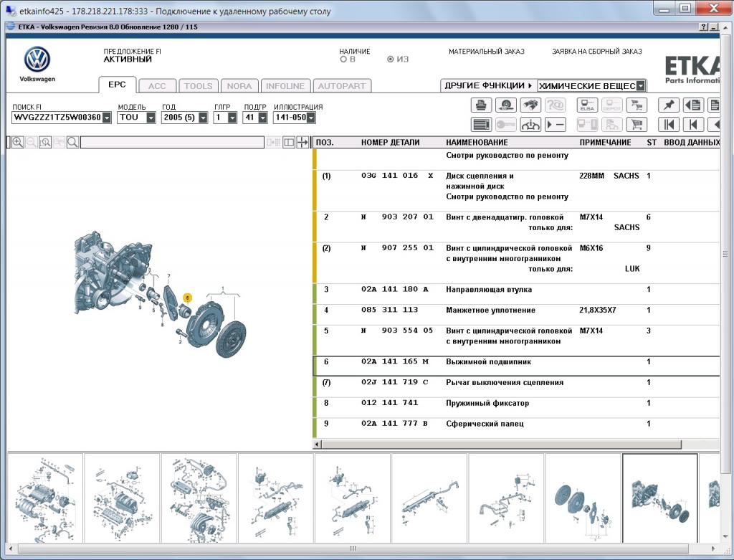Viewport: 734px width, 560px height.
Task: Click the information icon with arches
Action: (530, 125)
